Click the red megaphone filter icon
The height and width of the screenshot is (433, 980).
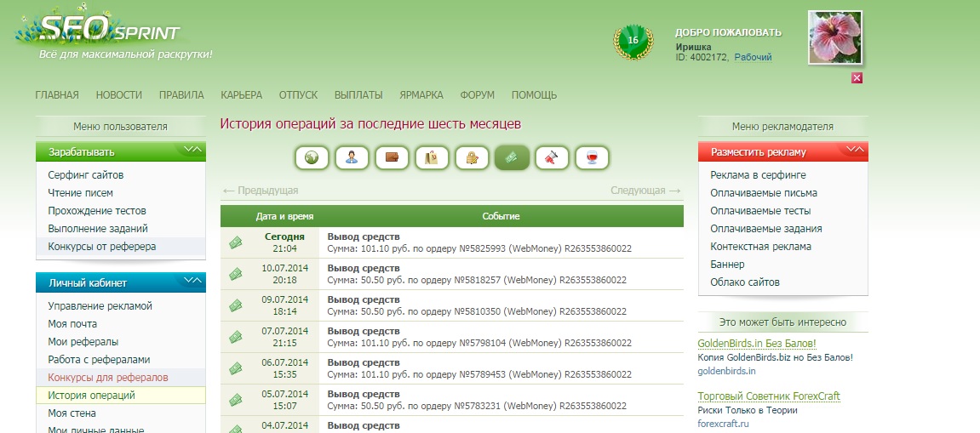(x=552, y=157)
